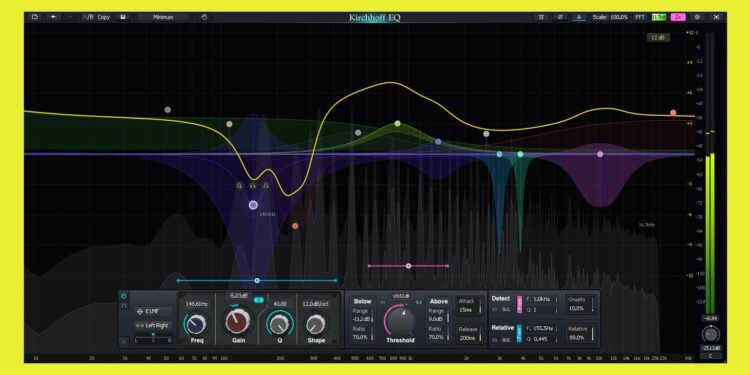Click the Q knob

[279, 324]
